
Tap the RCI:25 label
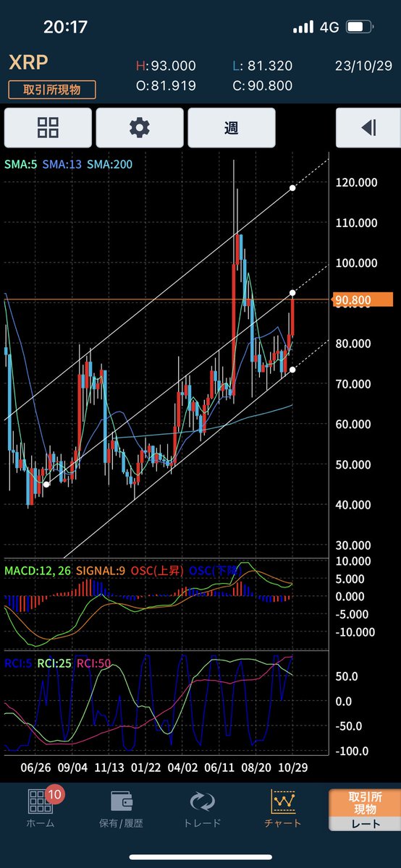(x=54, y=662)
